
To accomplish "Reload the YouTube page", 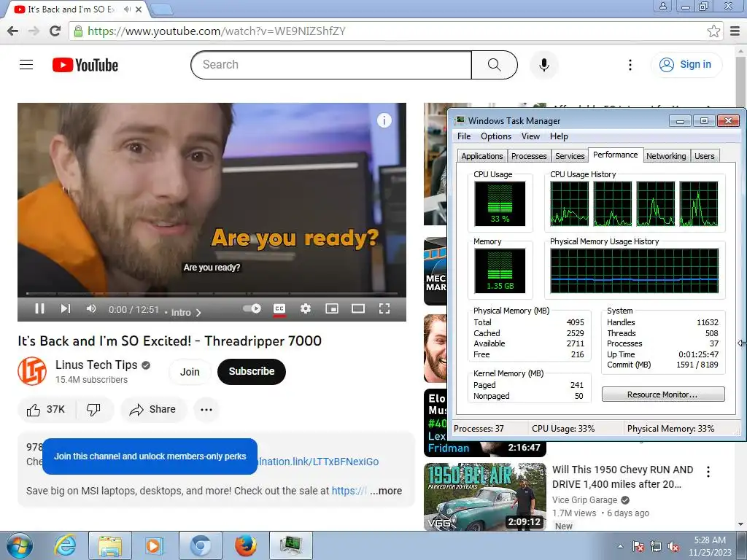I will [x=55, y=31].
